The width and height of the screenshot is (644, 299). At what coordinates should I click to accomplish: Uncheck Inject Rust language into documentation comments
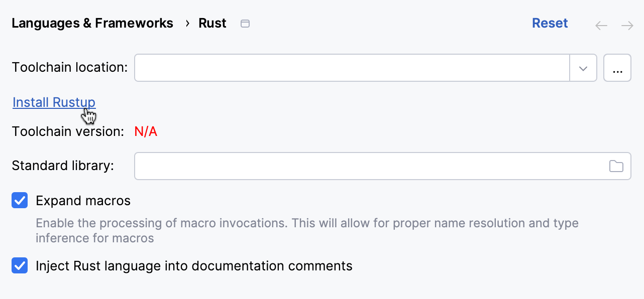click(x=19, y=265)
